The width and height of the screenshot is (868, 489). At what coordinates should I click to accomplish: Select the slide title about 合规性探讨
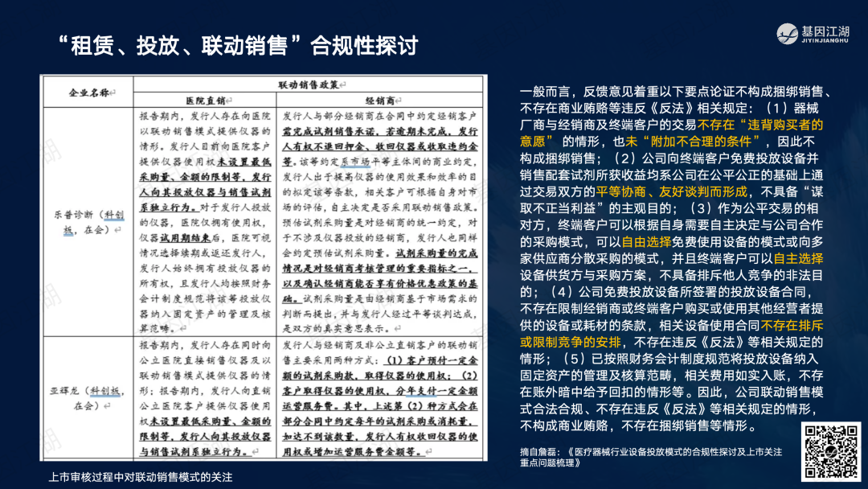(x=238, y=44)
